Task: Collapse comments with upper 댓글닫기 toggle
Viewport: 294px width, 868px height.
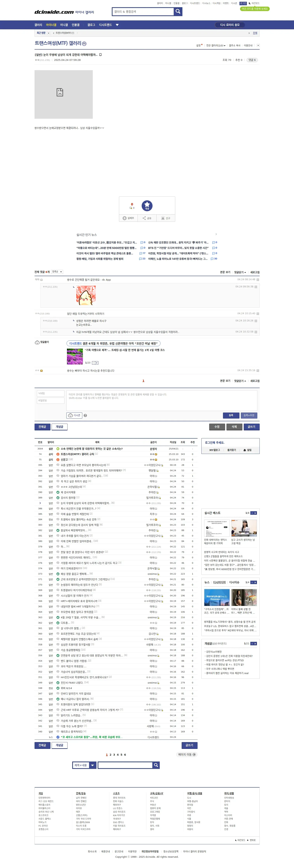Action: (240, 272)
